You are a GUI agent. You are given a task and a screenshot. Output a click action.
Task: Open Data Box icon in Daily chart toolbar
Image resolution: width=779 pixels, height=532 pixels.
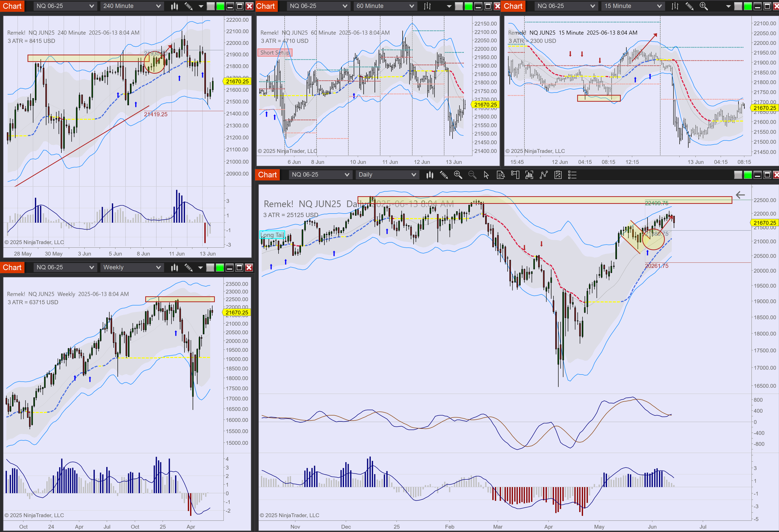(500, 175)
